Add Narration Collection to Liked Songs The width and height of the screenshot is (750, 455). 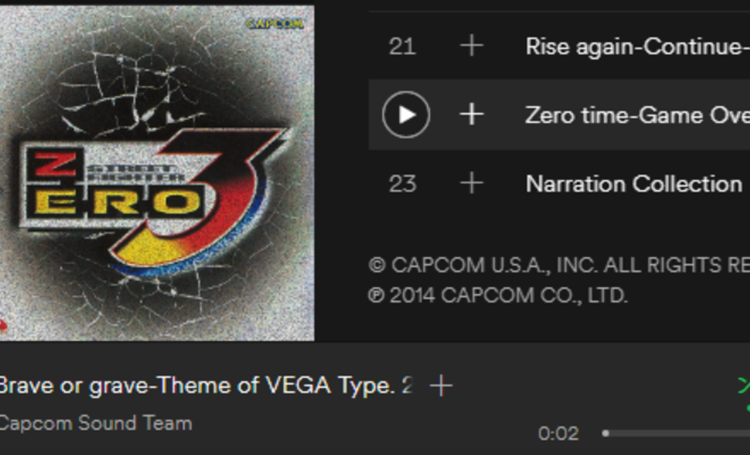click(471, 184)
